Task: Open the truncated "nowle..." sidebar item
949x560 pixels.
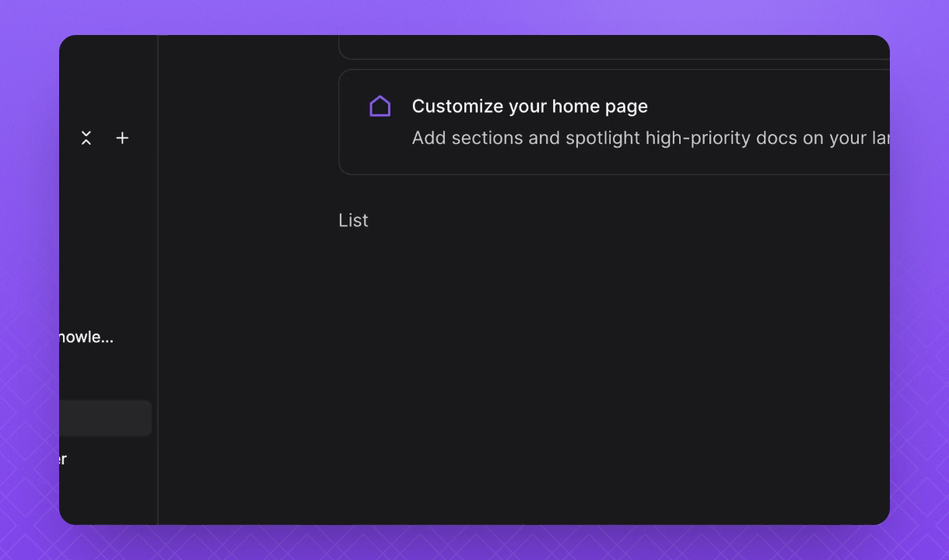Action: [x=86, y=338]
